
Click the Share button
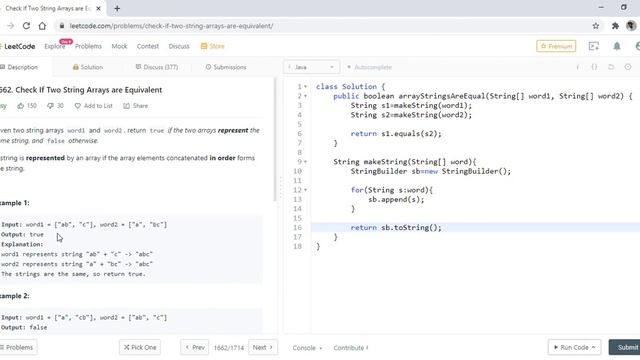(x=136, y=106)
